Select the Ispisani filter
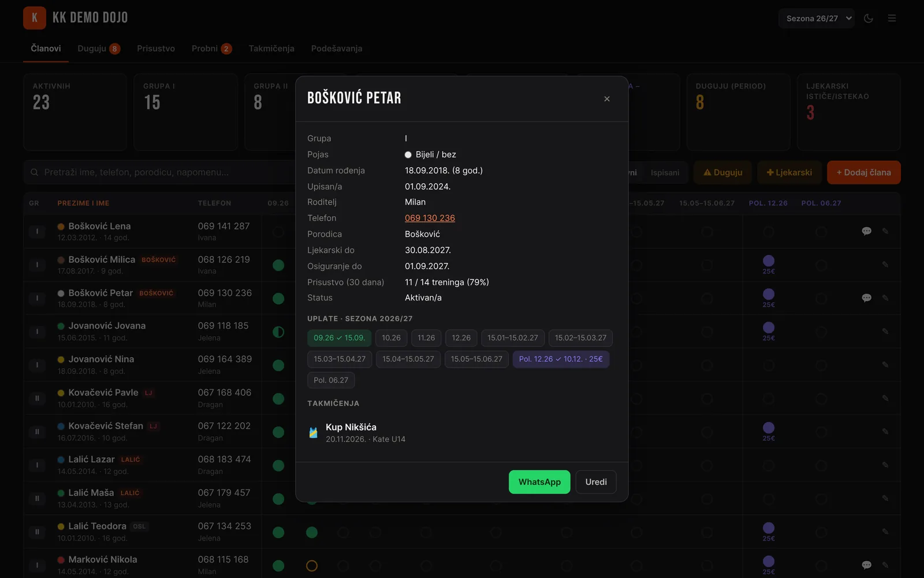 [665, 172]
